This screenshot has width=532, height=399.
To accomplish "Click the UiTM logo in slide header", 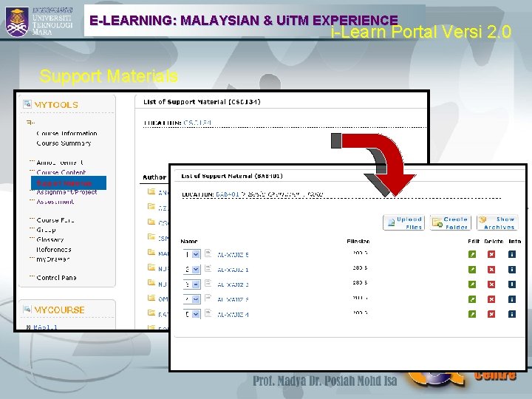I will [16, 22].
